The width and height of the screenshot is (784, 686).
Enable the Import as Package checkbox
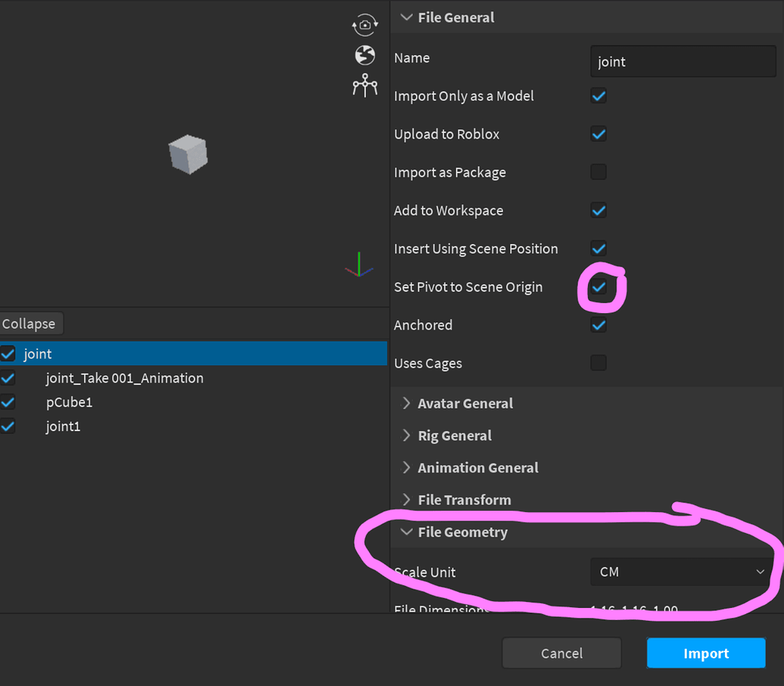click(x=598, y=171)
